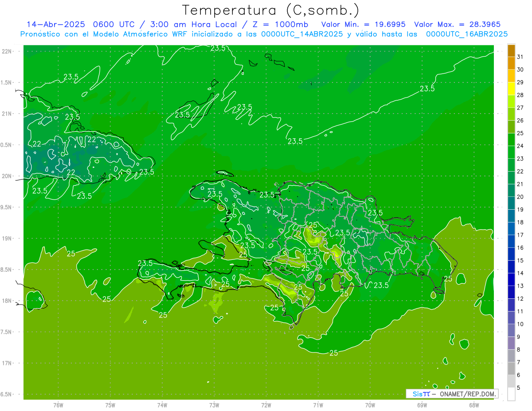Click the 'Valor Min. = 19.6995' readout
The image size is (532, 411).
363,24
